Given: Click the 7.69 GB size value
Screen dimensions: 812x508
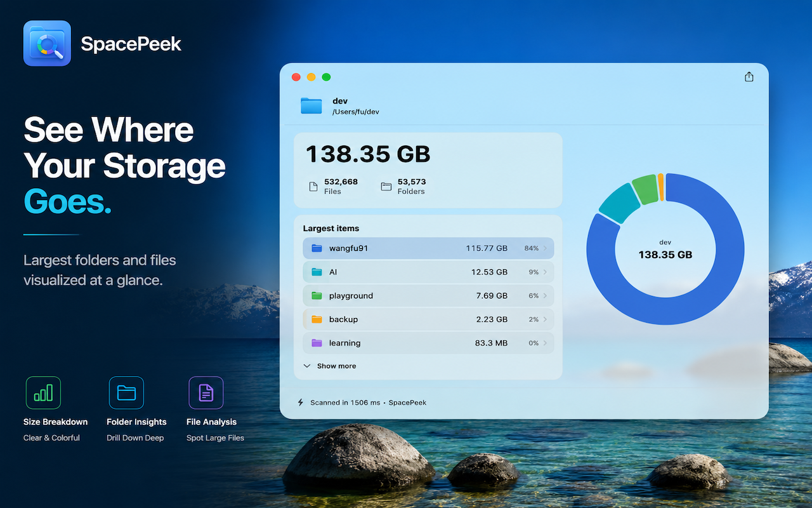Looking at the screenshot, I should [x=492, y=296].
